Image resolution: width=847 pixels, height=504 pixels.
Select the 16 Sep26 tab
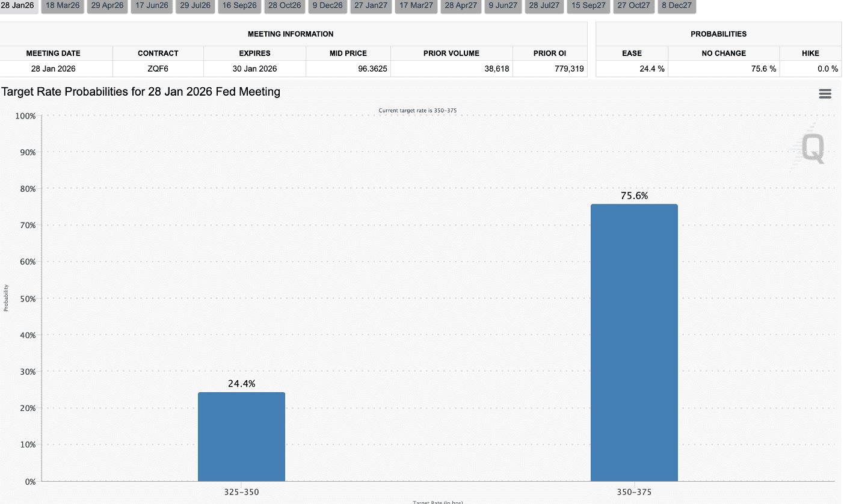(239, 5)
